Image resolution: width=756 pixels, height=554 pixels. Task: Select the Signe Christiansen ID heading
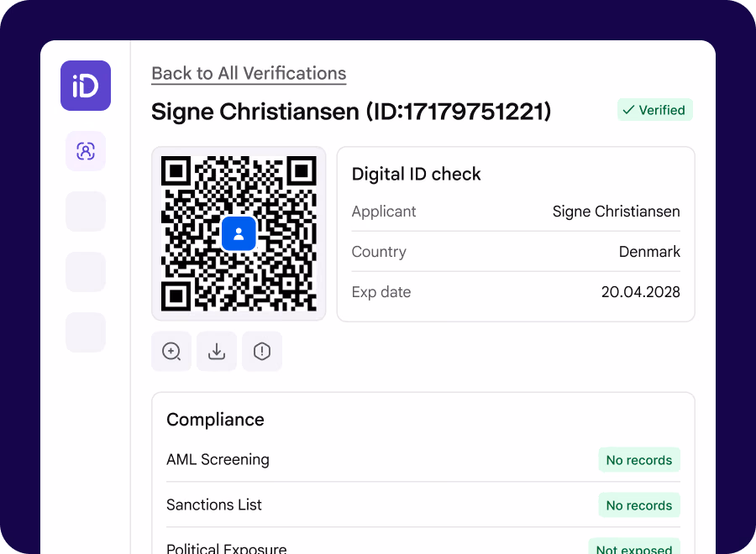click(x=351, y=112)
